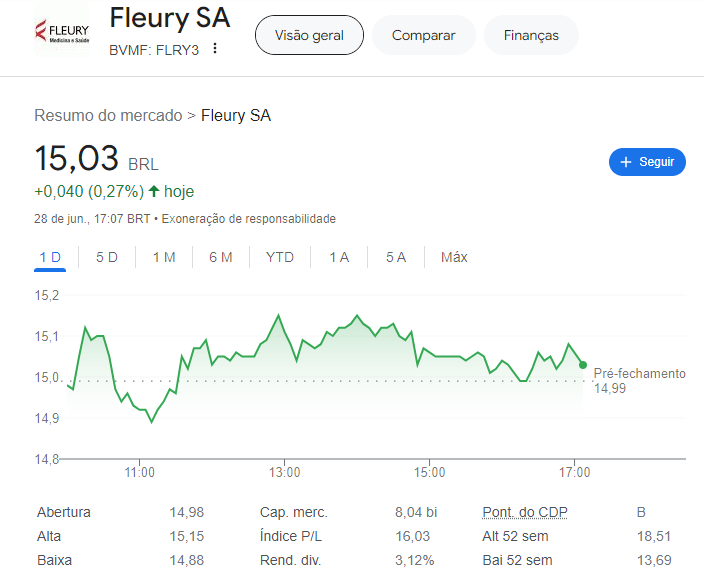The width and height of the screenshot is (704, 572).
Task: Select the YTD chart range
Action: point(280,257)
